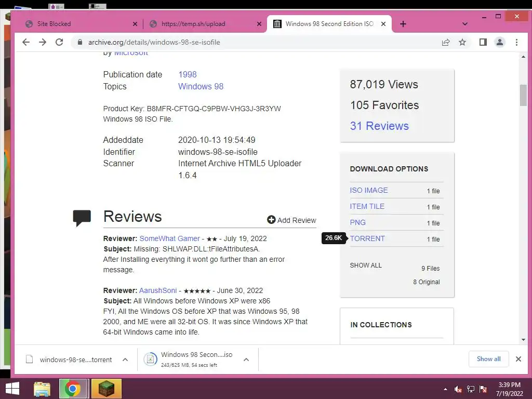Open Minecraft from the taskbar
The image size is (532, 399).
[x=106, y=389]
